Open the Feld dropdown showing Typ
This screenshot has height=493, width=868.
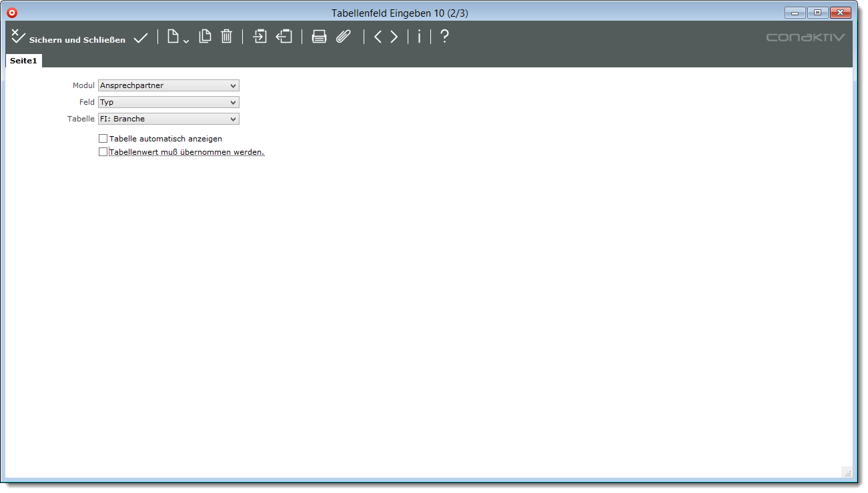click(168, 102)
